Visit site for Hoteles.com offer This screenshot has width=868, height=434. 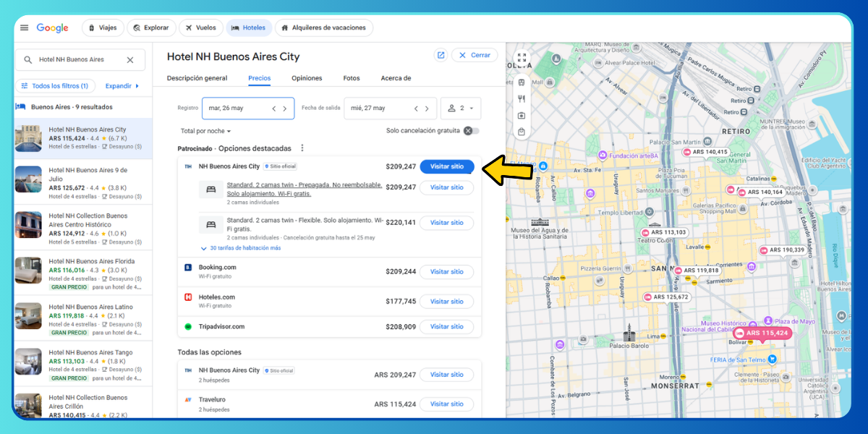[447, 302]
